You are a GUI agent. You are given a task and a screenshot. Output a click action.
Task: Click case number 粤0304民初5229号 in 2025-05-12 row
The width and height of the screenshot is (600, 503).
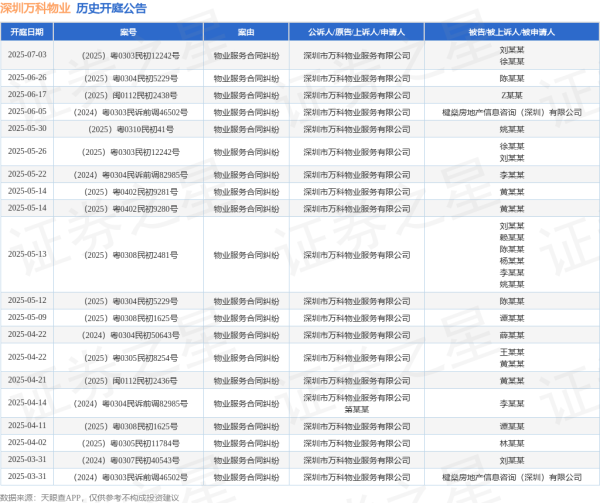click(131, 301)
